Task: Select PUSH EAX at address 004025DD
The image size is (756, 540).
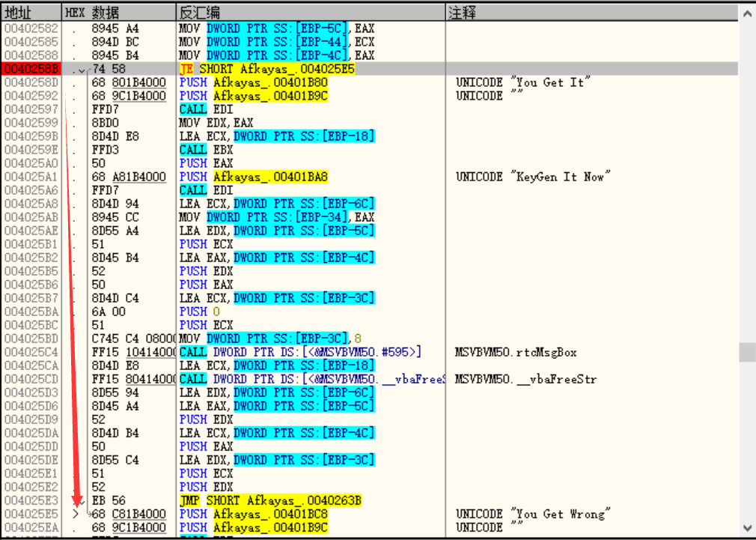Action: [207, 447]
